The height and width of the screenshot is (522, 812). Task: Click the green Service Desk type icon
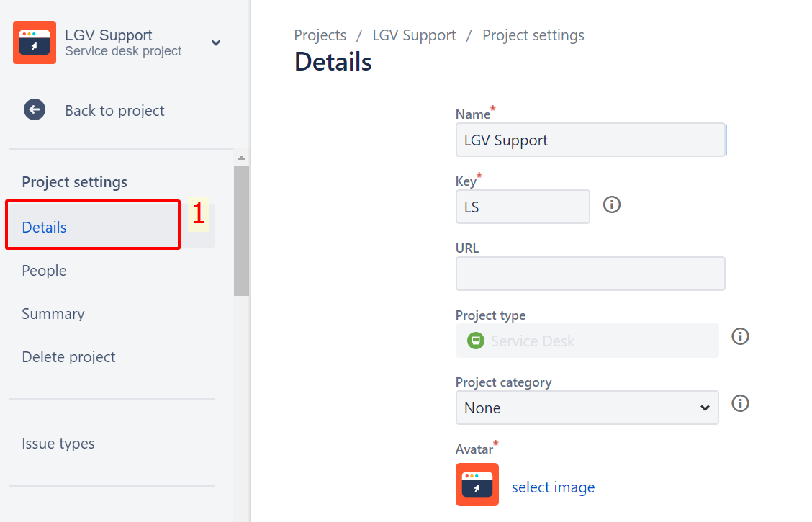tap(475, 341)
